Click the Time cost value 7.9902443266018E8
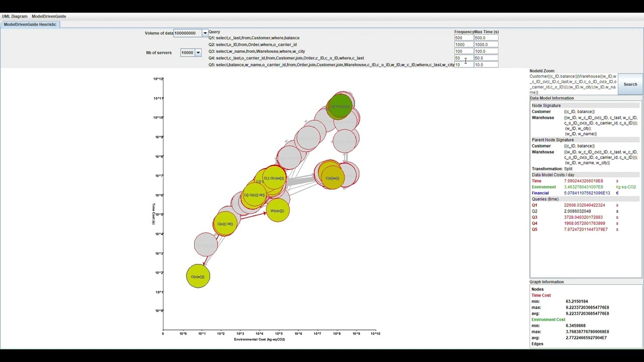This screenshot has width=644, height=362. (583, 181)
